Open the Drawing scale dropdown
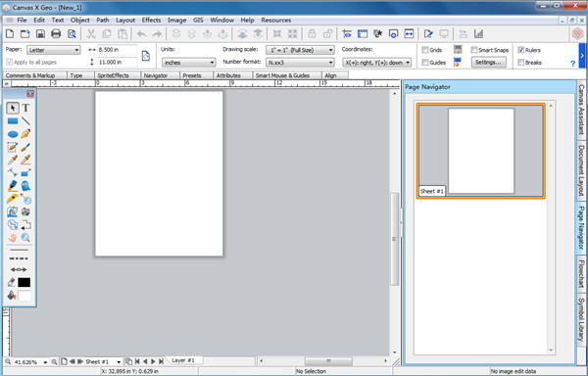This screenshot has height=376, width=588. (300, 50)
